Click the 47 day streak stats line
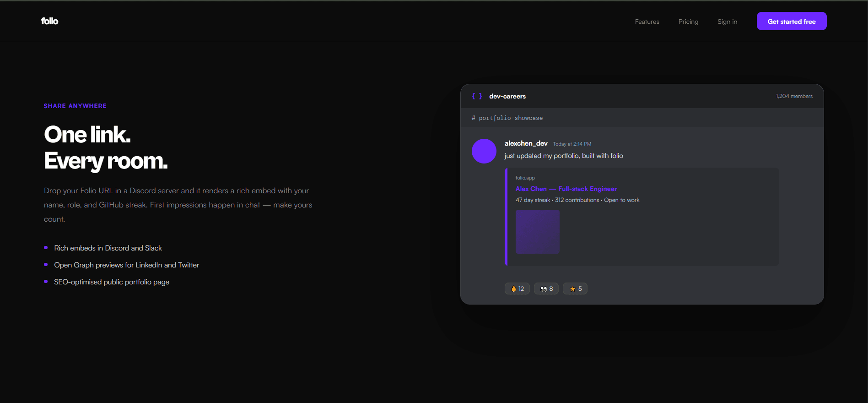The width and height of the screenshot is (868, 403). coord(577,200)
